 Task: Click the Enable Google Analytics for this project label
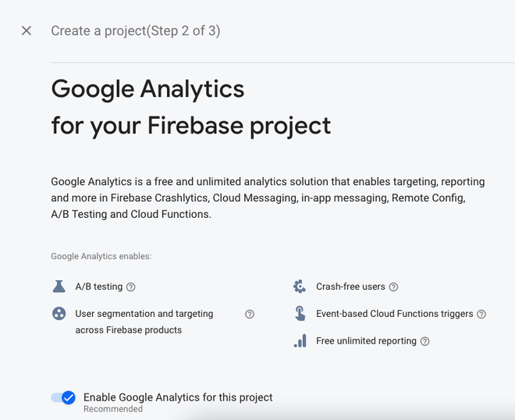(x=178, y=397)
